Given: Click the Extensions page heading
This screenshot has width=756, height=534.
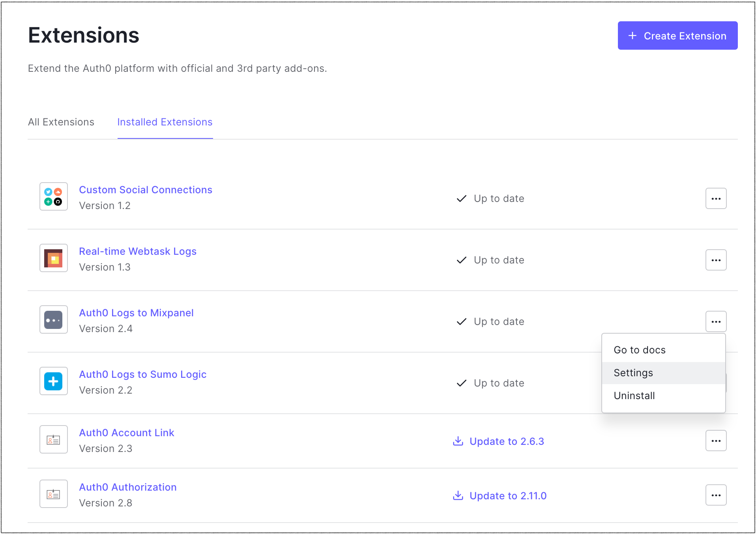Looking at the screenshot, I should click(x=84, y=35).
